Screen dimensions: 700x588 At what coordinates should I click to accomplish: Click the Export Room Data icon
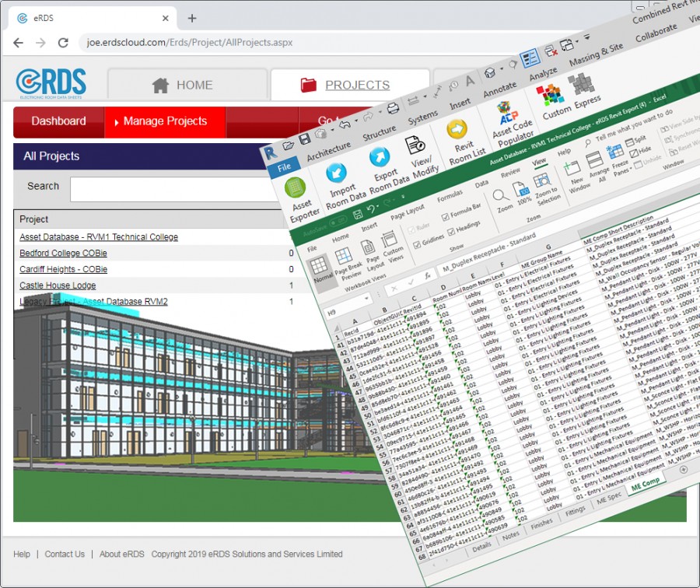(379, 156)
